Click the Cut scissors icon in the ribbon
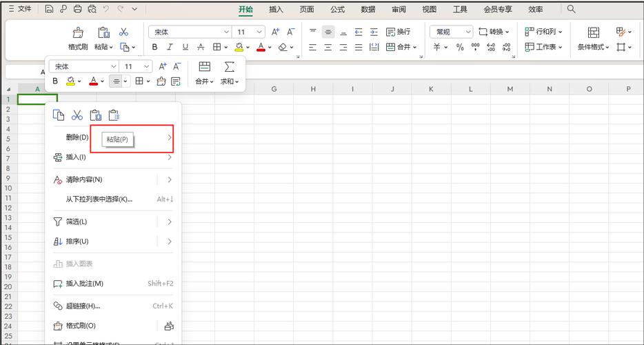This screenshot has width=644, height=345. (x=123, y=32)
